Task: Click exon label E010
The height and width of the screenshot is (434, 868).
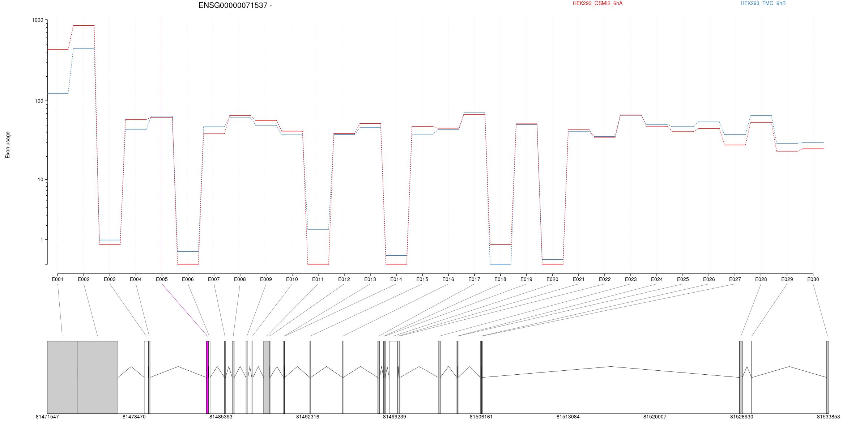Action: pos(292,279)
